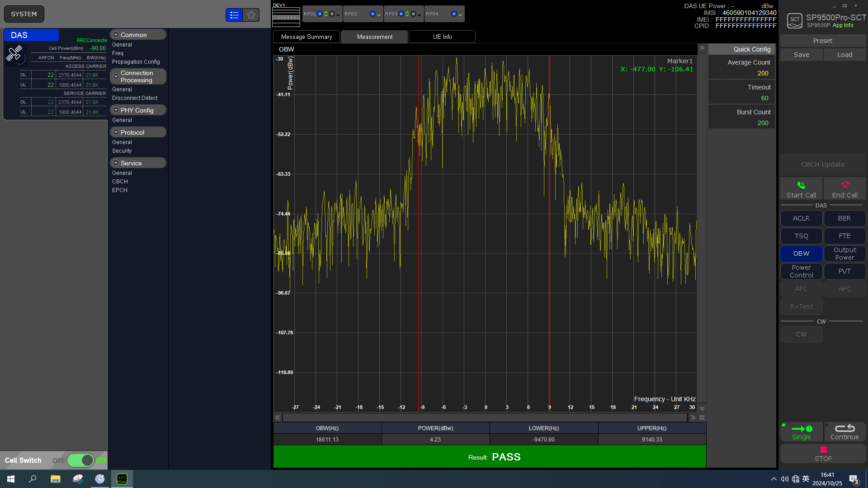Click the Power Control button
Image resolution: width=868 pixels, height=488 pixels.
tap(801, 271)
